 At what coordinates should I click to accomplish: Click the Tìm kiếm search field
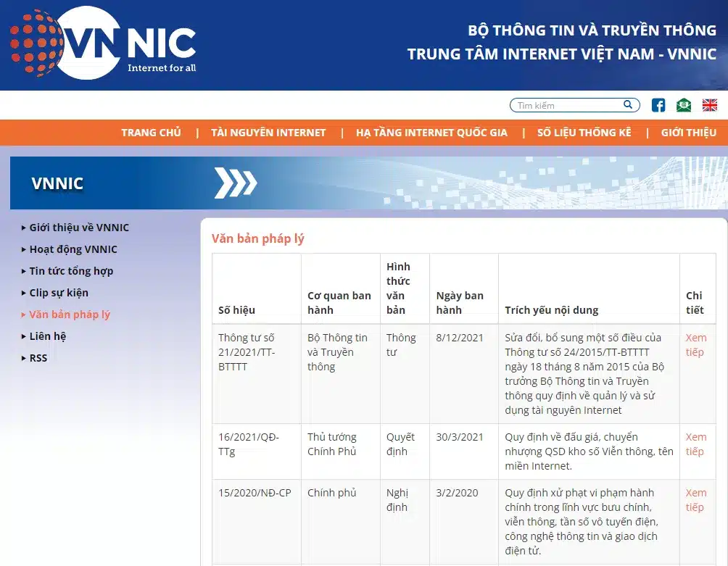click(574, 105)
